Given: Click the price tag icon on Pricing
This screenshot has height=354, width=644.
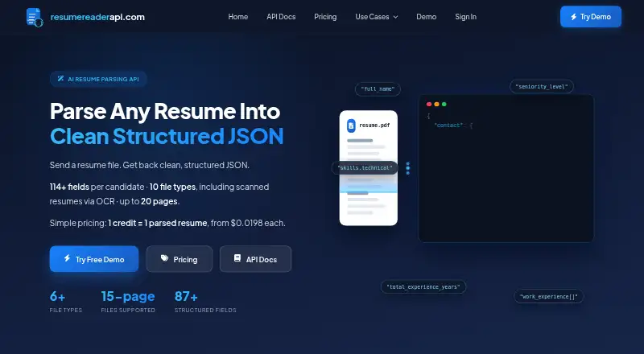Looking at the screenshot, I should point(164,258).
